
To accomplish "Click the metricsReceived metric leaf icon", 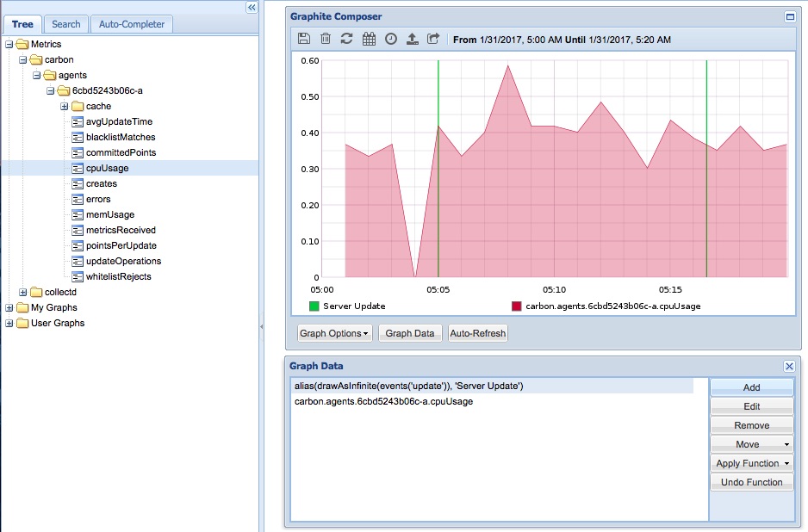I will [78, 230].
